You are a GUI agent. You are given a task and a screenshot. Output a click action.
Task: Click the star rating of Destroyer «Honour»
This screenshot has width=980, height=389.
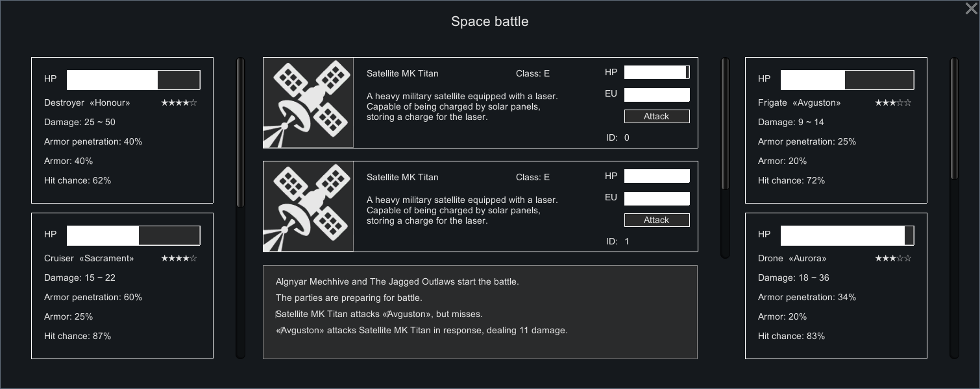click(x=179, y=103)
